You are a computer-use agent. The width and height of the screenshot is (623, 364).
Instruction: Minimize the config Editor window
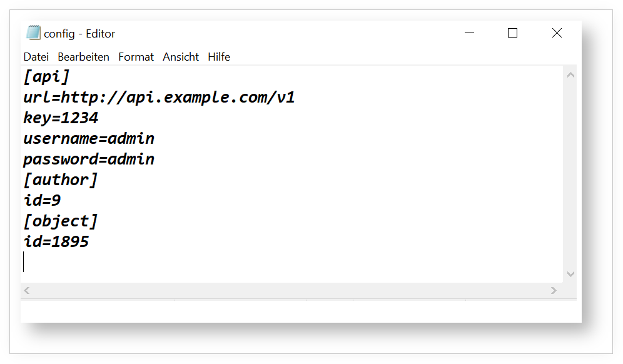point(469,33)
